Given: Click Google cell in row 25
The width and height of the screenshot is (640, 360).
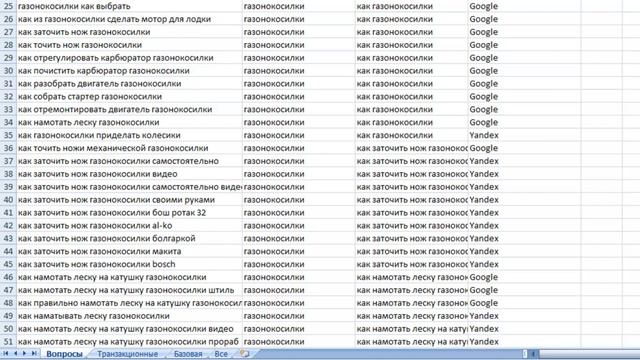Looking at the screenshot, I should pyautogui.click(x=524, y=6).
